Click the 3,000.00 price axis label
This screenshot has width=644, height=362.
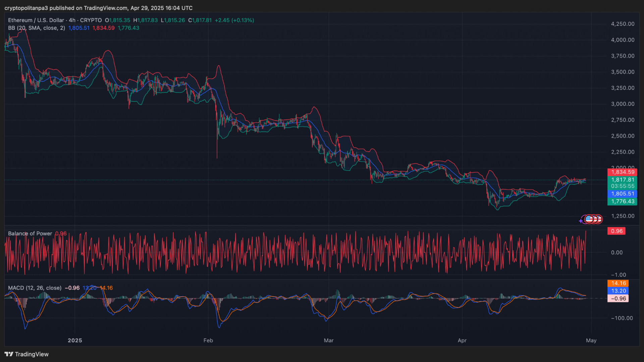(x=623, y=104)
